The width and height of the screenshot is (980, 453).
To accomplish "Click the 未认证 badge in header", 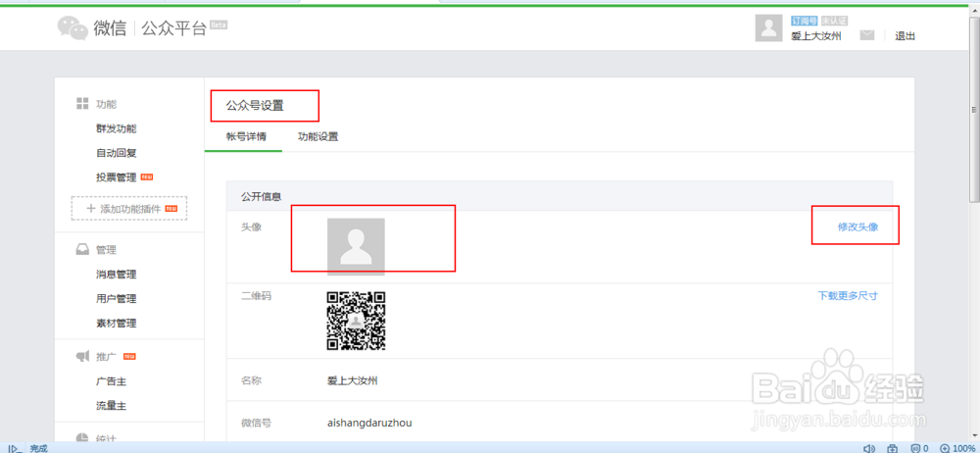I will point(834,21).
